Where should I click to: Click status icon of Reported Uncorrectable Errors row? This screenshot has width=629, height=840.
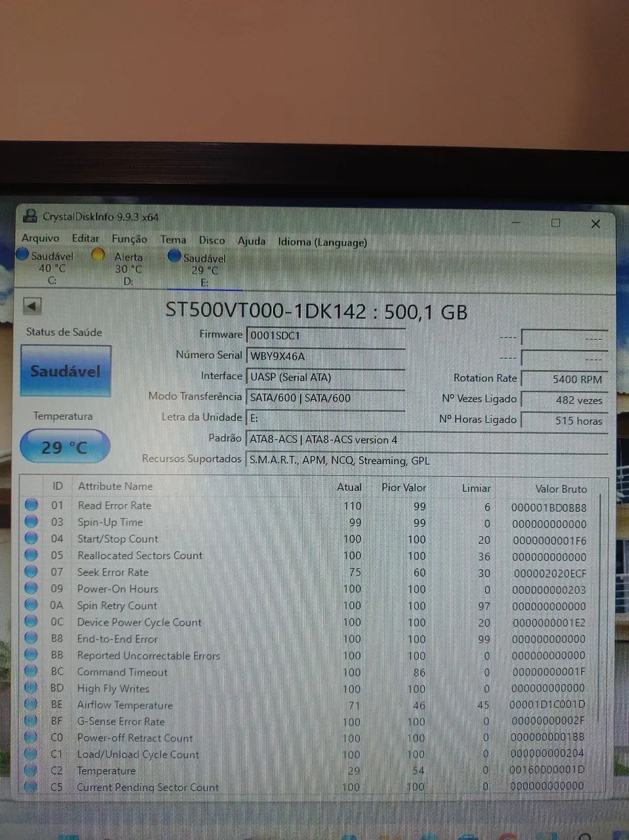[x=31, y=655]
